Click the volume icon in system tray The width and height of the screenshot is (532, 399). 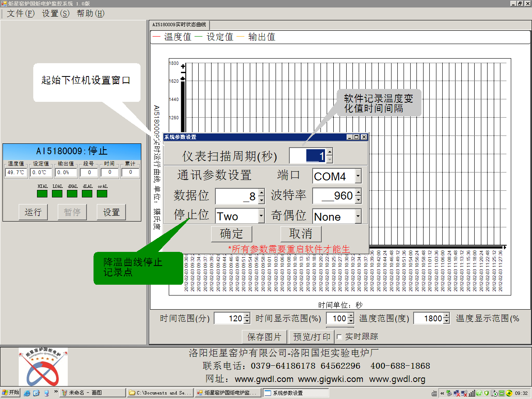point(472,393)
